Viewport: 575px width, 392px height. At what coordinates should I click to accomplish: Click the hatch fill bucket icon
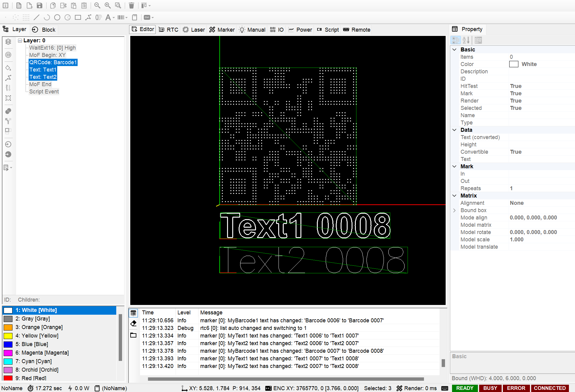tap(8, 68)
